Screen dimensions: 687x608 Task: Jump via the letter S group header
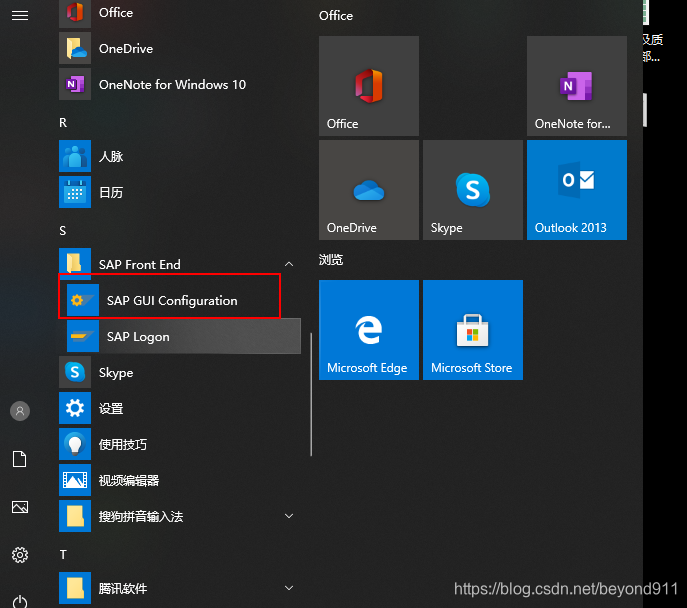click(63, 231)
